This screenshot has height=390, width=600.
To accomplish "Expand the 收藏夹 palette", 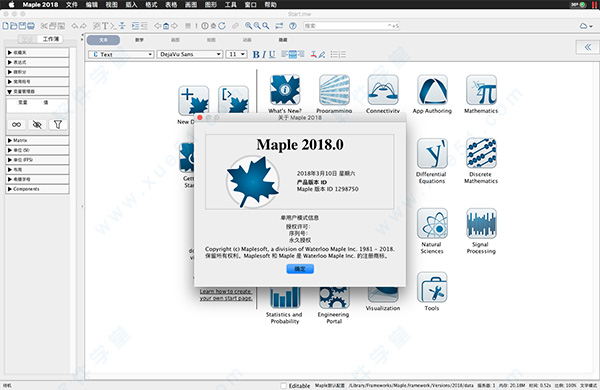I will pos(37,52).
